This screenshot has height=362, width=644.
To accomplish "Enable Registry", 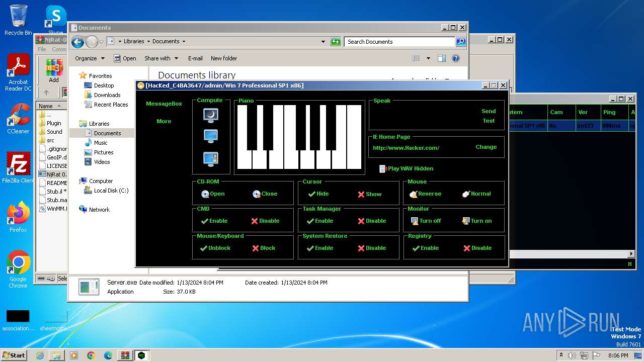I will point(426,248).
